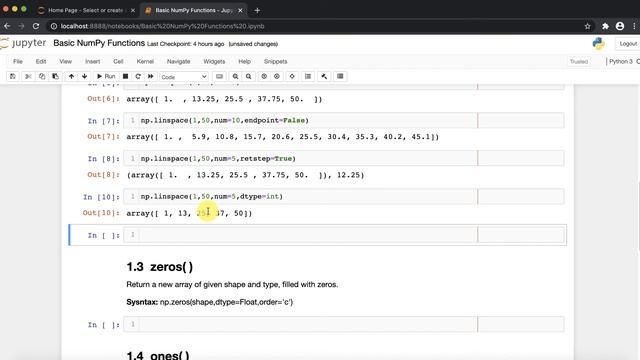The width and height of the screenshot is (640, 360).
Task: Toggle table of contents list icon
Action: point(308,76)
